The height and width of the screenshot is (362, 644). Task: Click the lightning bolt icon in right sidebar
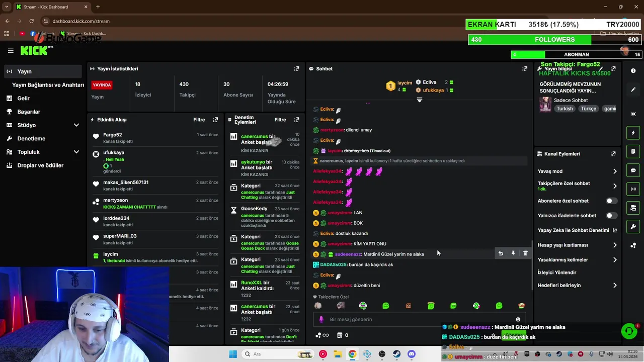pyautogui.click(x=633, y=133)
